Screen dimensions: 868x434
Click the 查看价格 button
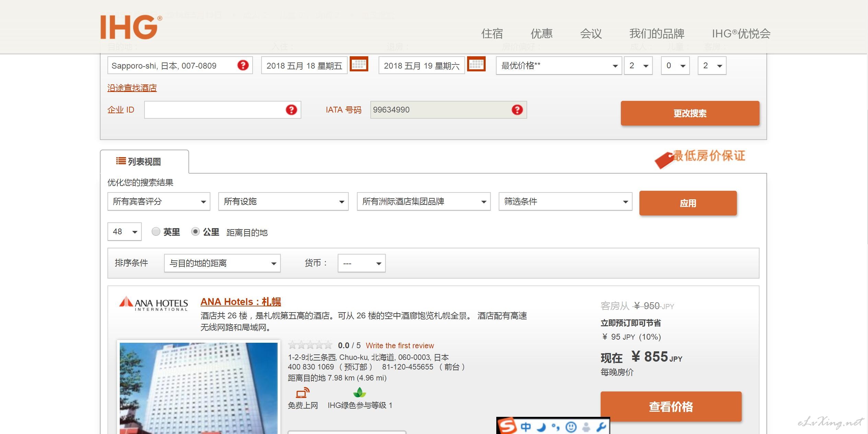coord(671,407)
